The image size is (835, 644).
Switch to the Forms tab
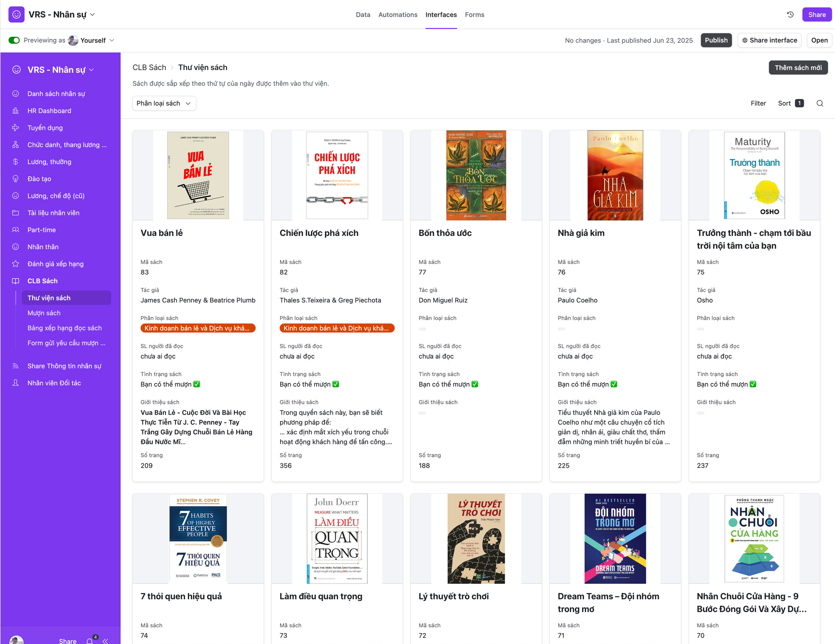pyautogui.click(x=475, y=15)
